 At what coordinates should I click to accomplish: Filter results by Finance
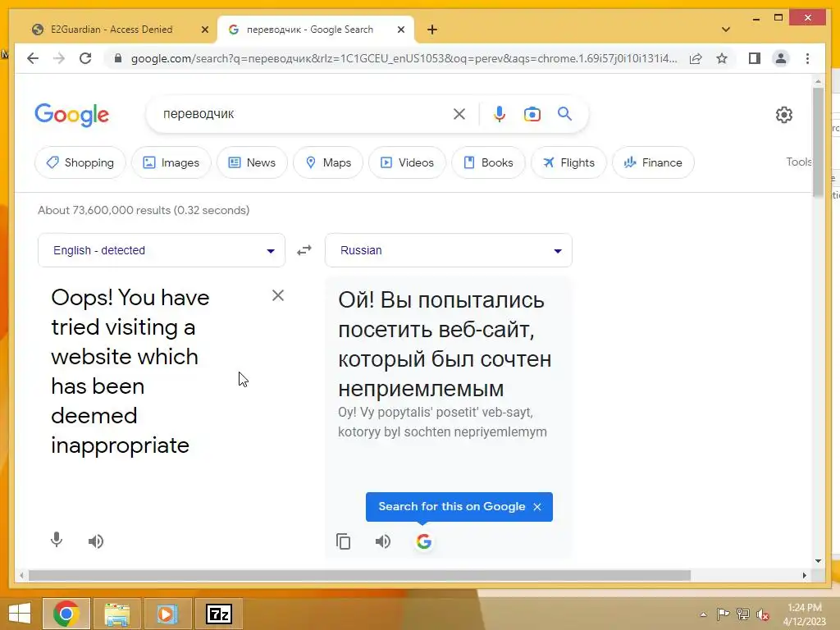[x=653, y=162]
